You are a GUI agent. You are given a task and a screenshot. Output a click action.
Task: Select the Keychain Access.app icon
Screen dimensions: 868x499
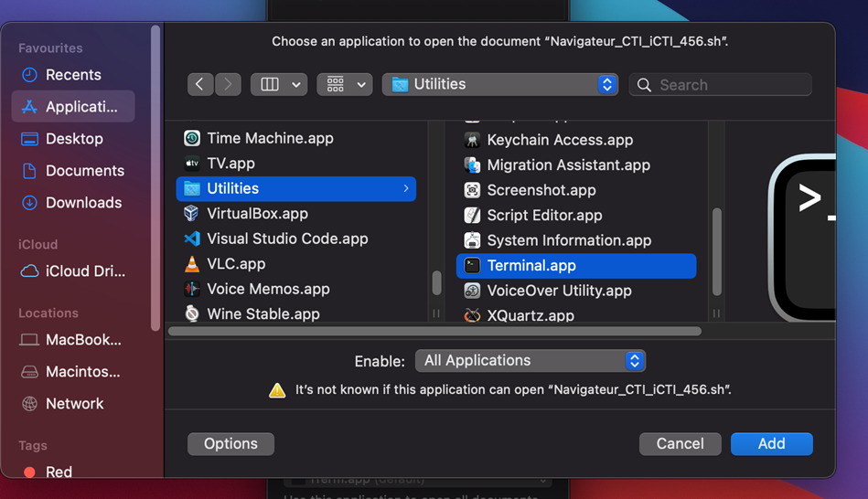[472, 141]
